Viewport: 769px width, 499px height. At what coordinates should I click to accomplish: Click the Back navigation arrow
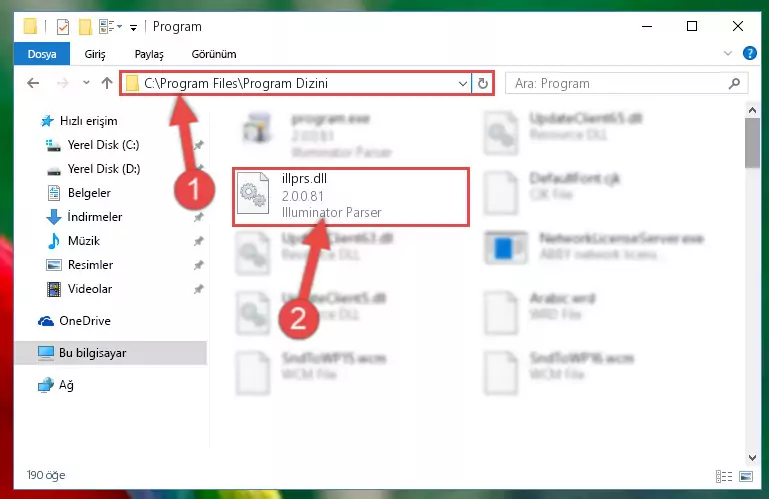33,83
